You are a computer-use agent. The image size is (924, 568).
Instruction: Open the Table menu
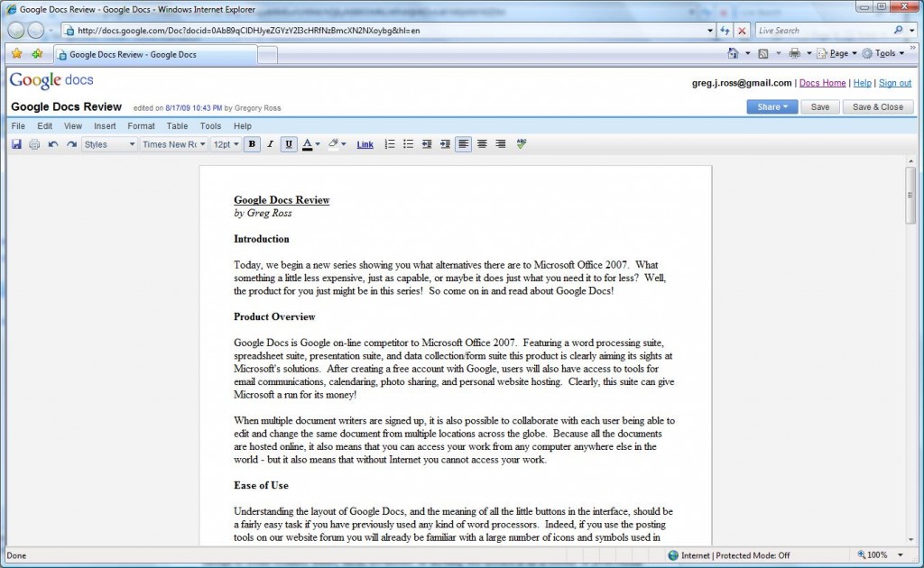coord(177,126)
